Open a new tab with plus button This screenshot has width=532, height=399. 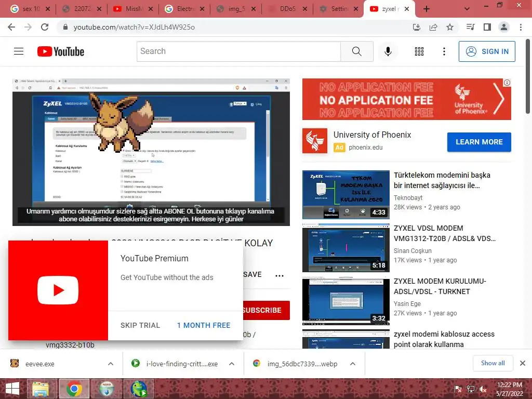[x=427, y=9]
